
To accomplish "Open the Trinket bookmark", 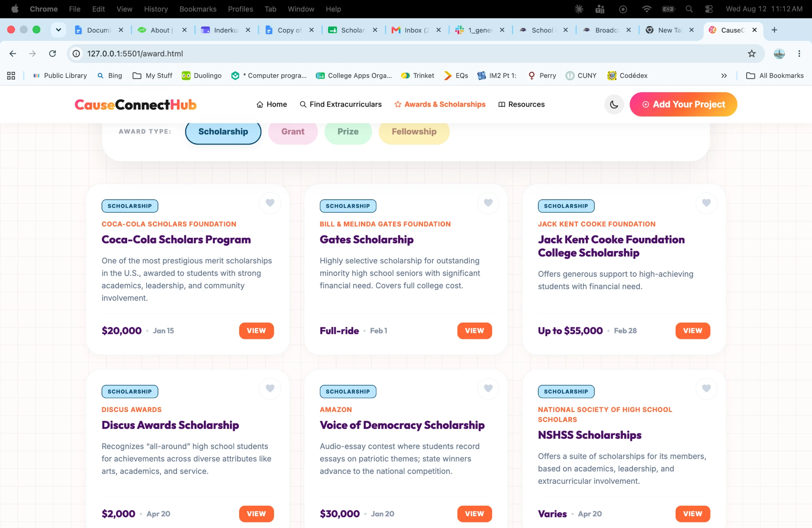I will coord(417,75).
